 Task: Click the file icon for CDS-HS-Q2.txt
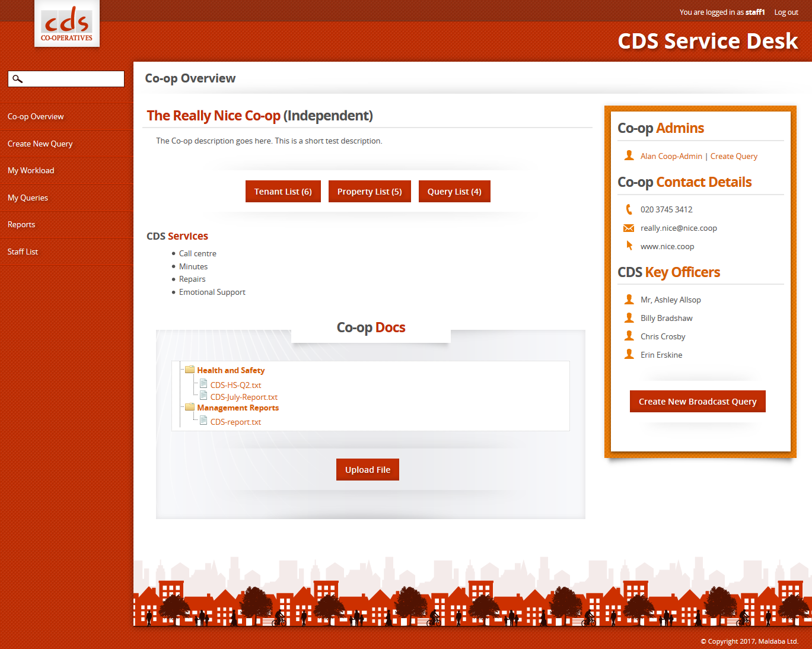click(x=203, y=384)
